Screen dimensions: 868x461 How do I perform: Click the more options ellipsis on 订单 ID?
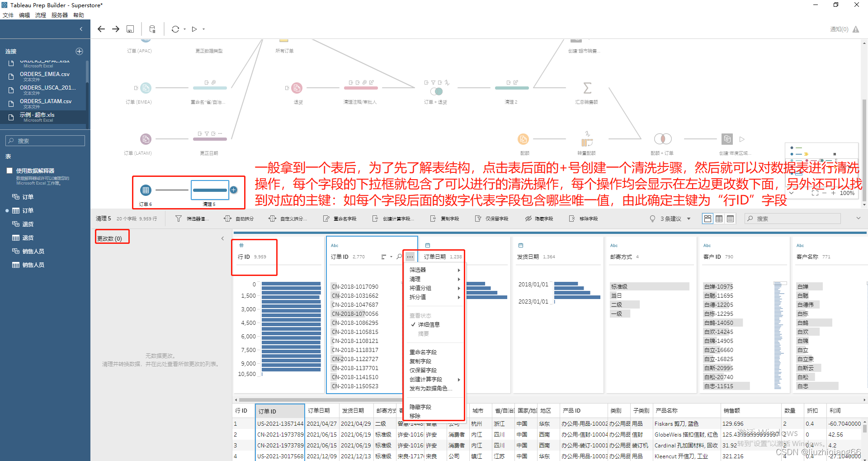(x=410, y=257)
